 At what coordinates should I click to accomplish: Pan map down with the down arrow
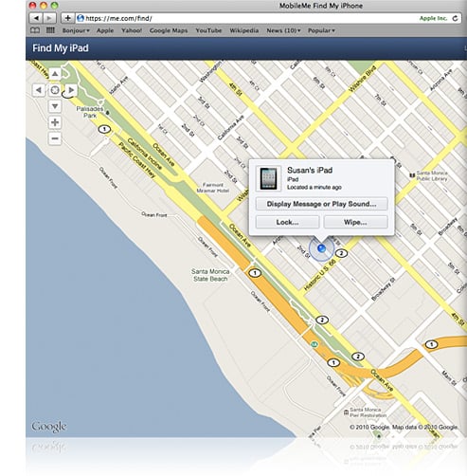pyautogui.click(x=55, y=106)
